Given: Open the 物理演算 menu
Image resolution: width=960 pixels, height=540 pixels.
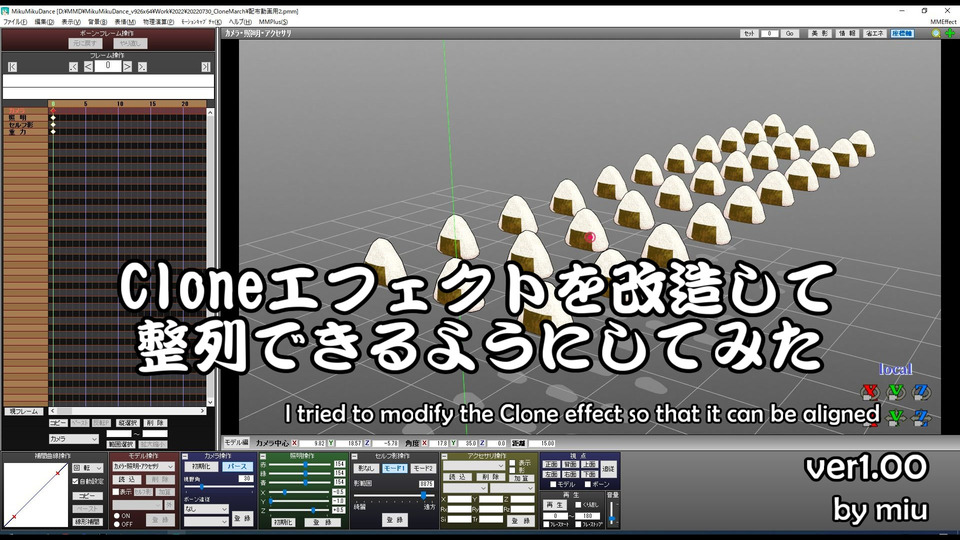Looking at the screenshot, I should click(x=158, y=21).
